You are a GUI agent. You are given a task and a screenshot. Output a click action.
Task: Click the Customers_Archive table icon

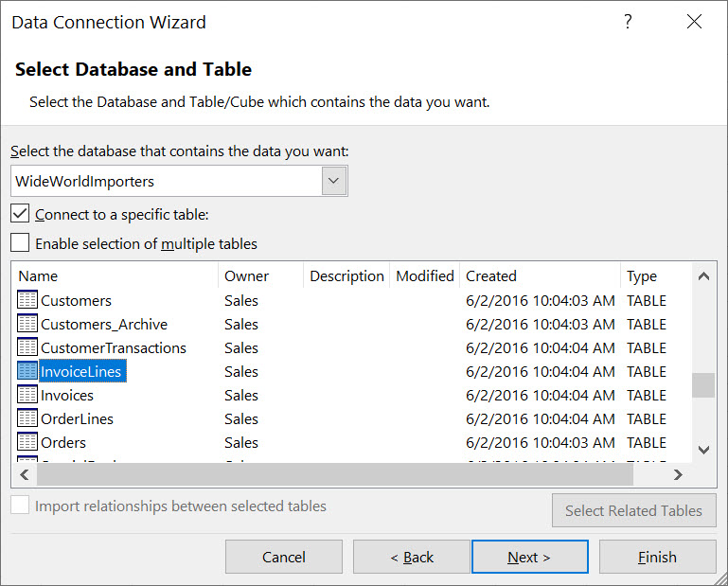[x=27, y=325]
